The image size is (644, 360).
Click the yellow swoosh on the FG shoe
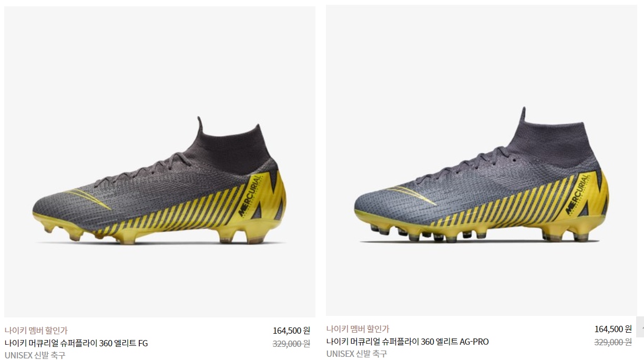(88, 199)
